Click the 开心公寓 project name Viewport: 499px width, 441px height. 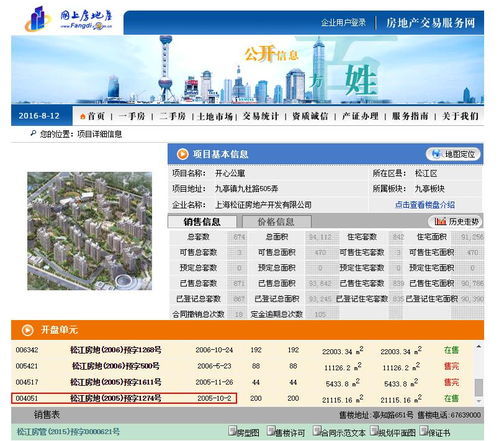click(x=230, y=173)
